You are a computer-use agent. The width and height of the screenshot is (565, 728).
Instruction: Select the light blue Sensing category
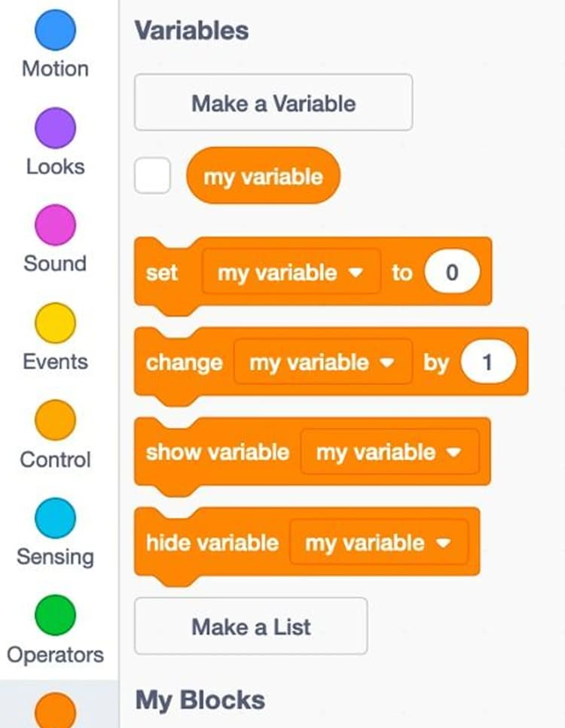point(55,518)
